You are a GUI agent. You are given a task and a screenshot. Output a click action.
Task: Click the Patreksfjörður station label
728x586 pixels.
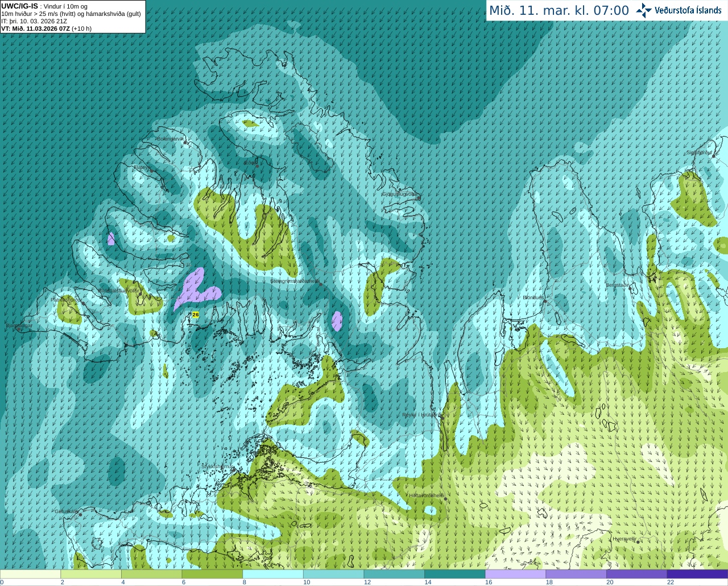67,299
